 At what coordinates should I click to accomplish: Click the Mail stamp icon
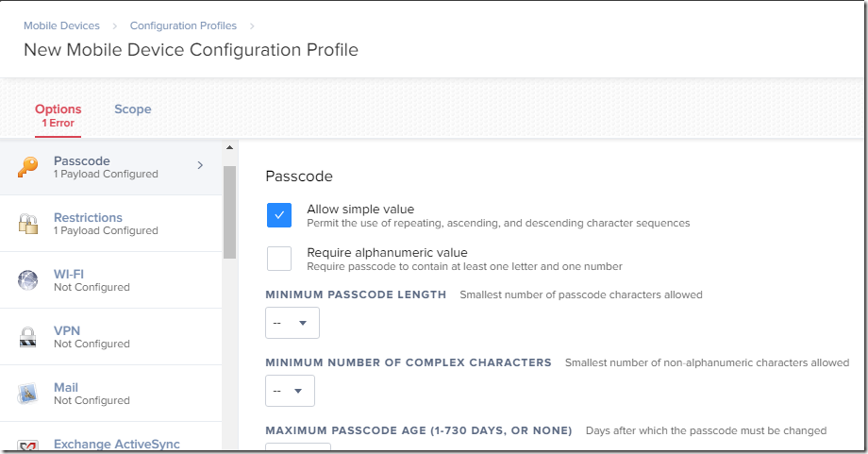tap(27, 394)
